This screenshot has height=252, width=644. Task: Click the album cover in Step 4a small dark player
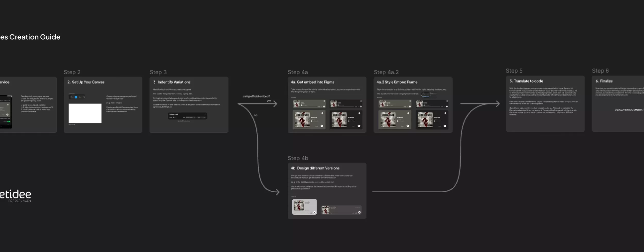click(334, 104)
